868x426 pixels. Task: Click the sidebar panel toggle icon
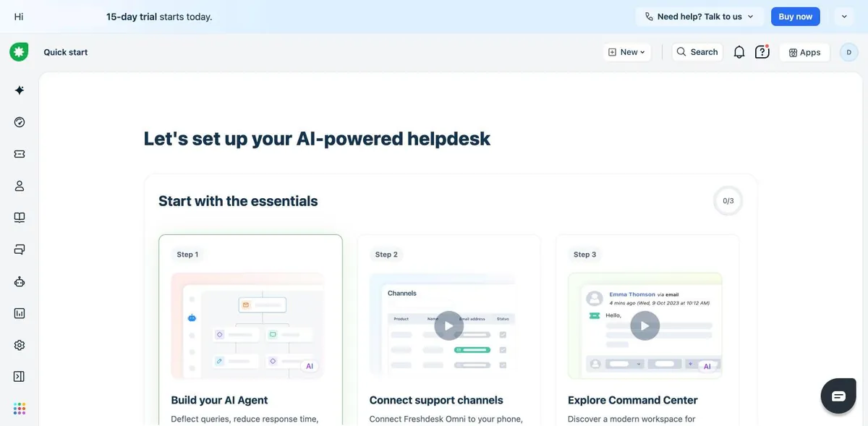click(20, 376)
